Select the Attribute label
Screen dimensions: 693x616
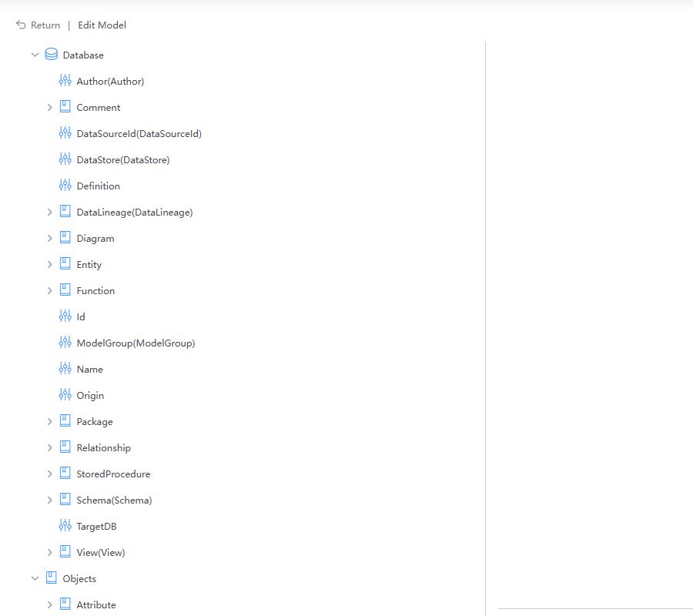[96, 605]
